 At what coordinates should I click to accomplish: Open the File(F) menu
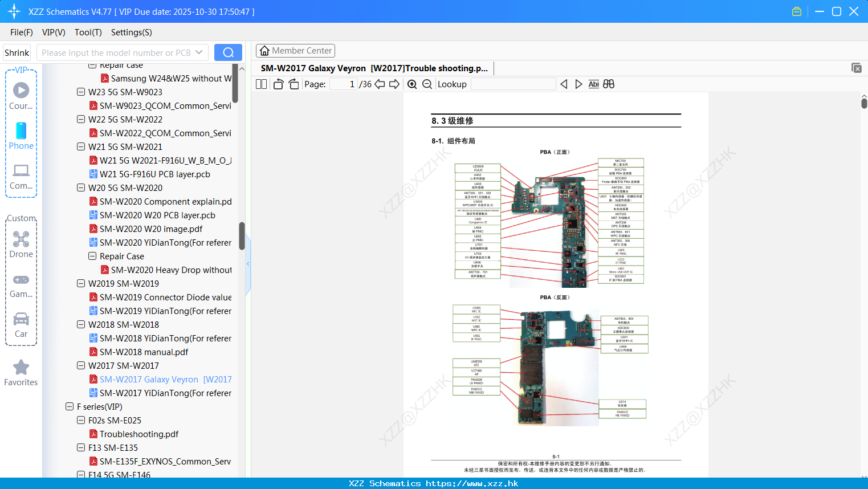tap(22, 32)
